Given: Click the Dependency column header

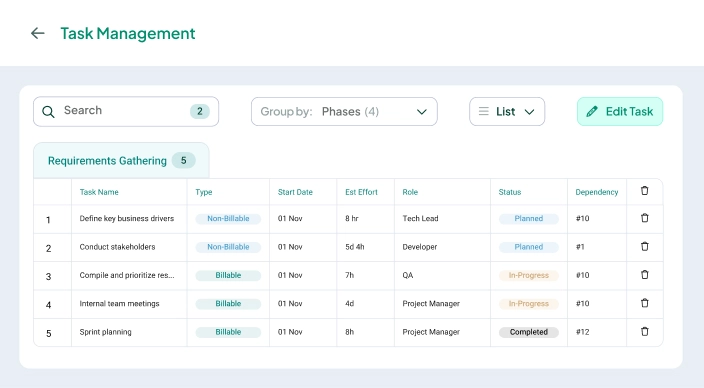Looking at the screenshot, I should 597,192.
